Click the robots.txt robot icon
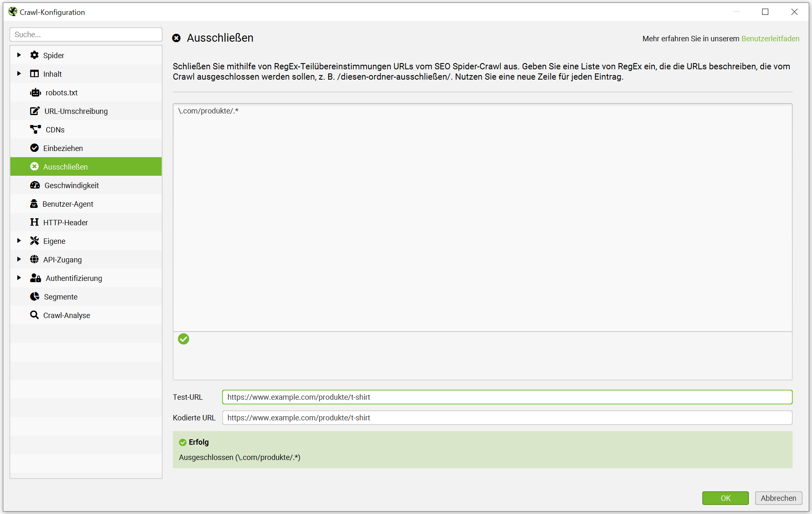The width and height of the screenshot is (812, 514). 35,92
